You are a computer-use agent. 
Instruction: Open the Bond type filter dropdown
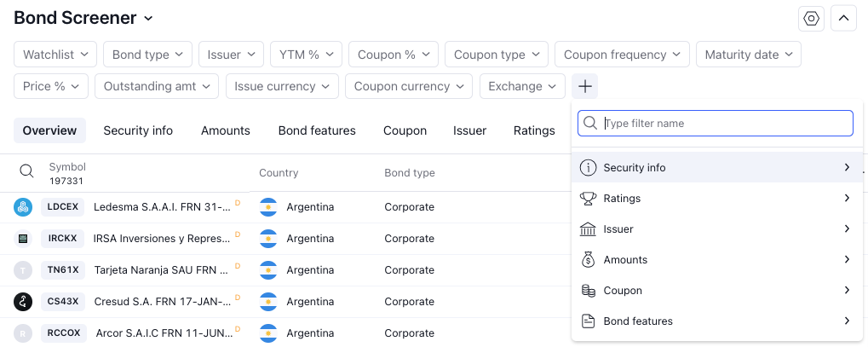click(x=148, y=55)
